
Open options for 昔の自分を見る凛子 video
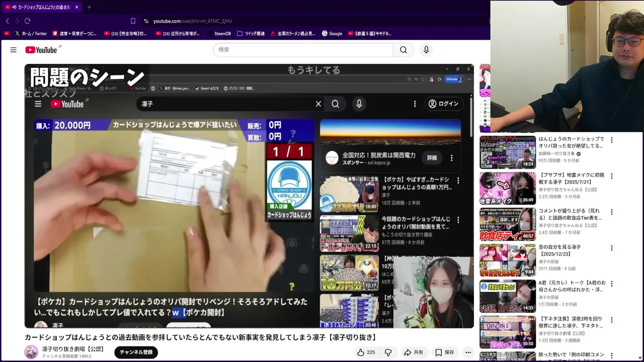[612, 248]
